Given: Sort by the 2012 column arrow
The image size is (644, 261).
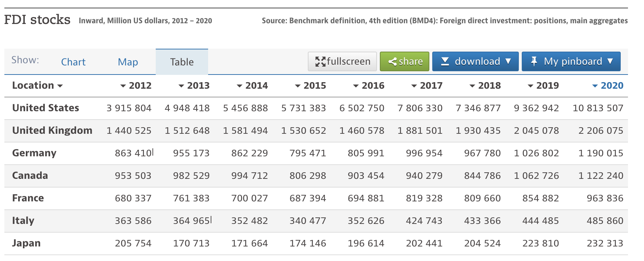Looking at the screenshot, I should (x=123, y=86).
